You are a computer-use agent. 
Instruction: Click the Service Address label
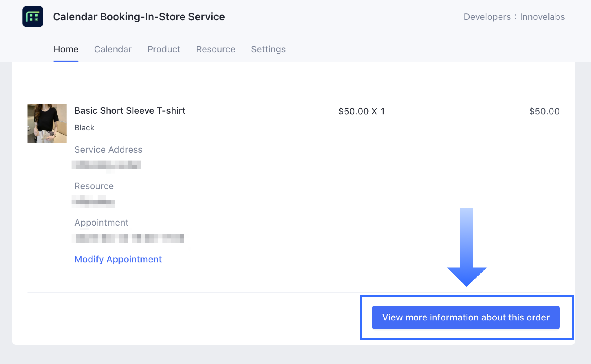coord(108,150)
